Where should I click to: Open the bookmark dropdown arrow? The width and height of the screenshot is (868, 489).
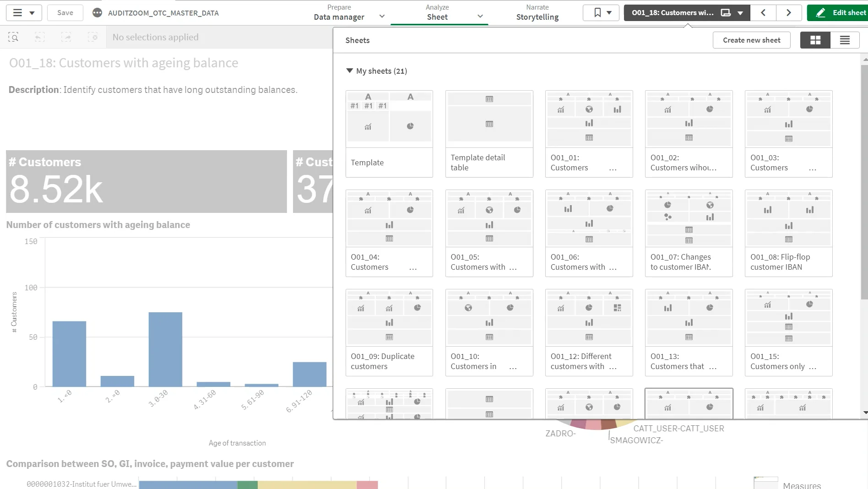[609, 12]
